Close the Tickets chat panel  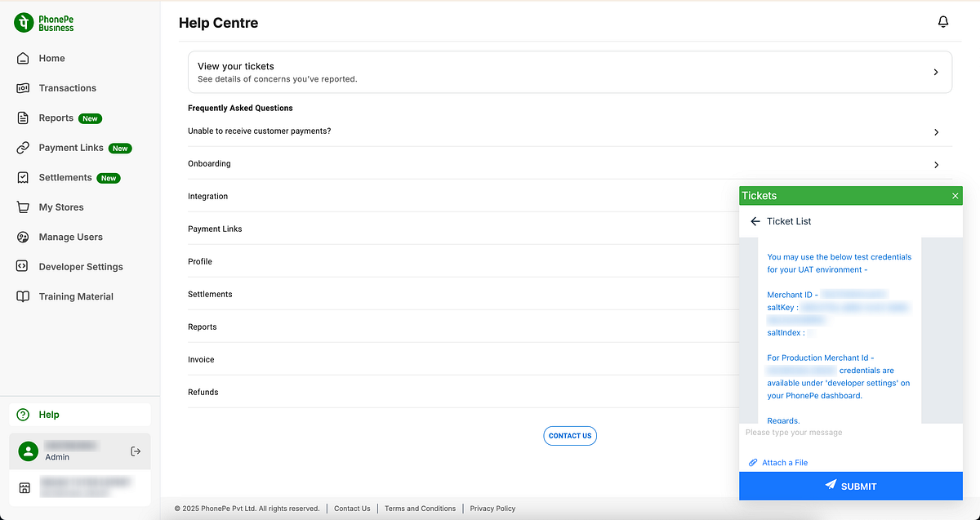955,196
